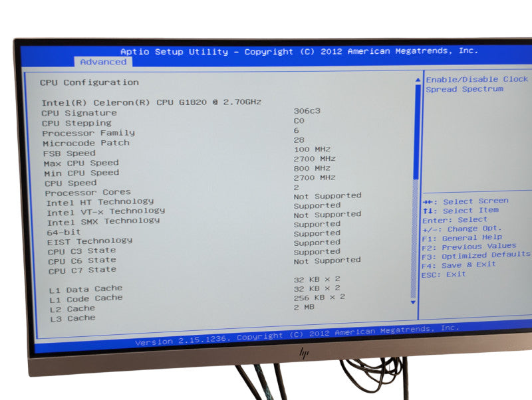Select the EIST Technology row
Viewport: 532px width, 400px height.
coord(194,238)
